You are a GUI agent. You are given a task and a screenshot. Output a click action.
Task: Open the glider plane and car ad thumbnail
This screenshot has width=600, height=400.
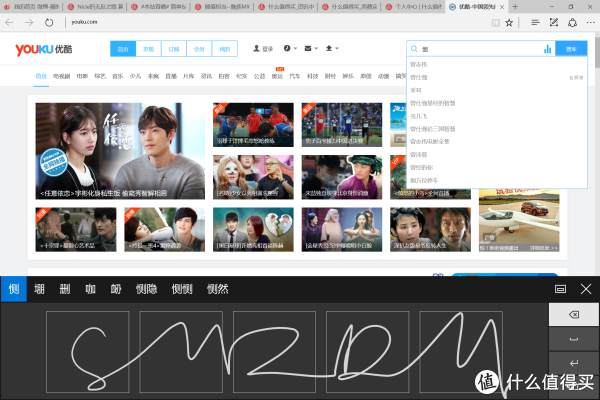519,220
